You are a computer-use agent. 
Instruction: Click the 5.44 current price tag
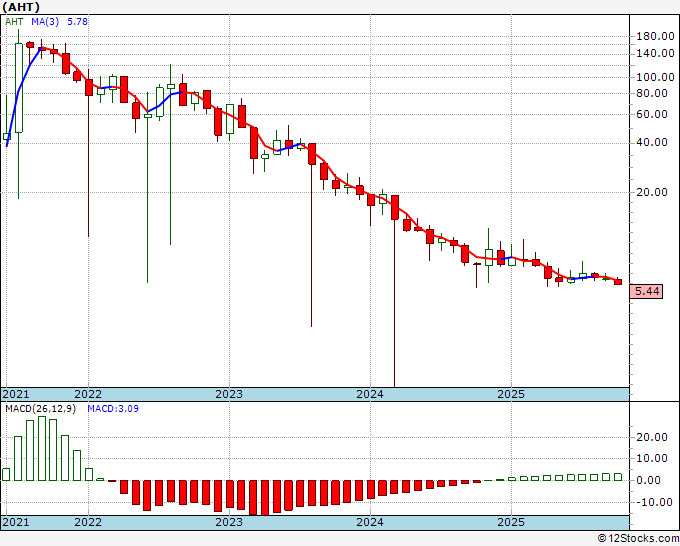pos(647,291)
